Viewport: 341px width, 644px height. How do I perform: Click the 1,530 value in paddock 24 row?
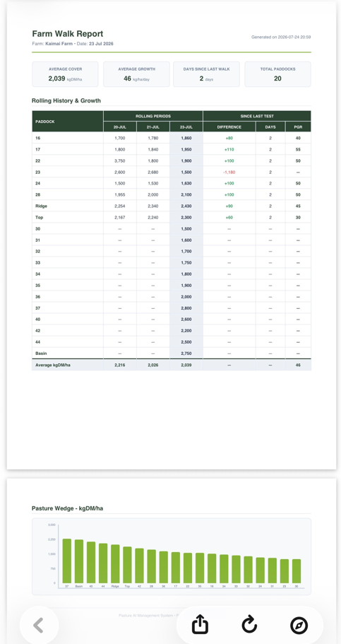pos(152,184)
